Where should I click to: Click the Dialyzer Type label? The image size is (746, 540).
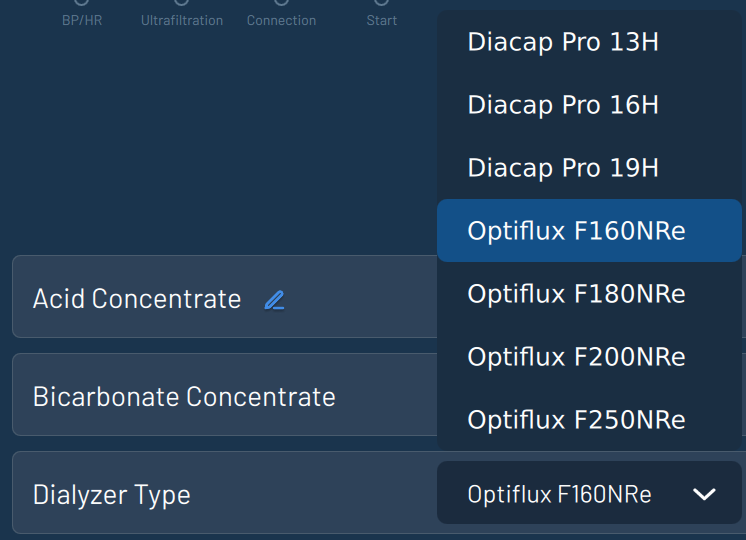click(112, 494)
